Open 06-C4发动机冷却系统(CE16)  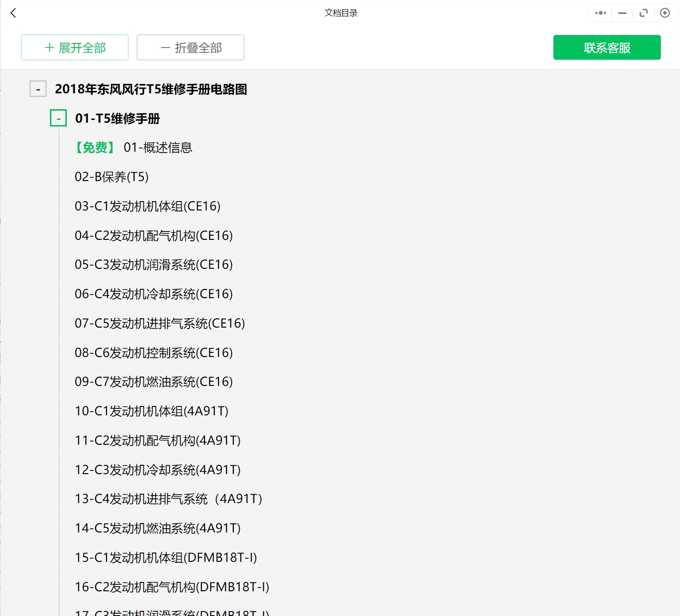click(154, 294)
